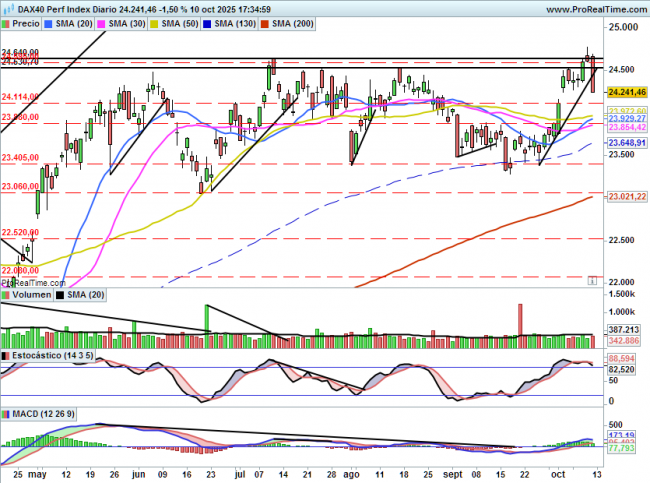Viewport: 650px width, 483px height.
Task: Click the chart icon beside the DAX40 title
Action: 6,7
